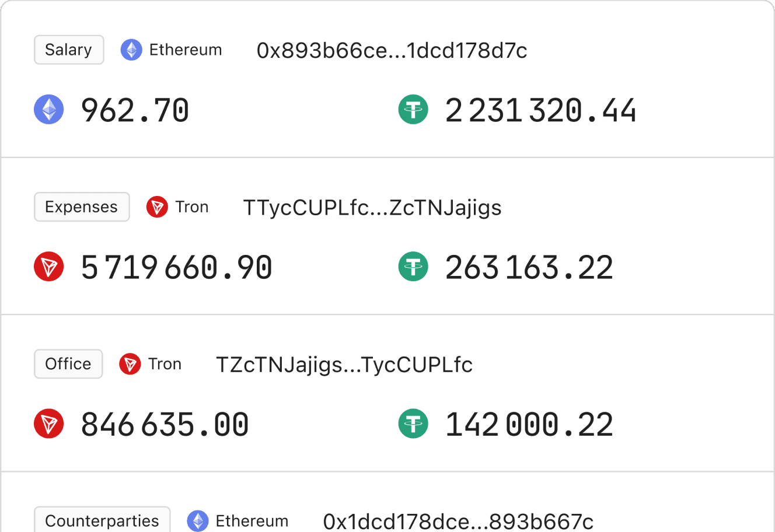
Task: Click the Tether icon next to 142 000.22
Action: [x=413, y=423]
